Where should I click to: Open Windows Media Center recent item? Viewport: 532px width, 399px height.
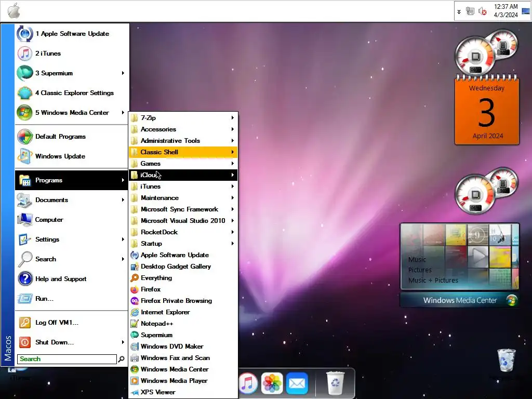(x=72, y=112)
